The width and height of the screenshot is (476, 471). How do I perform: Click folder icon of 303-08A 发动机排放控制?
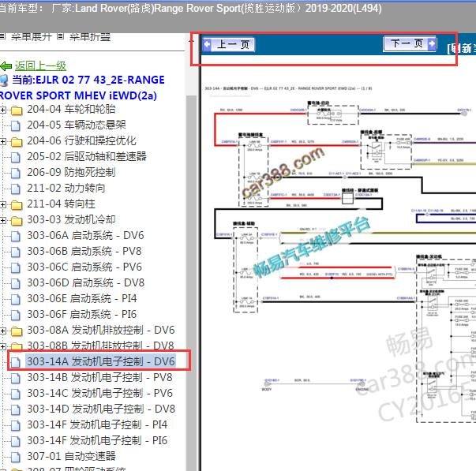click(x=17, y=331)
